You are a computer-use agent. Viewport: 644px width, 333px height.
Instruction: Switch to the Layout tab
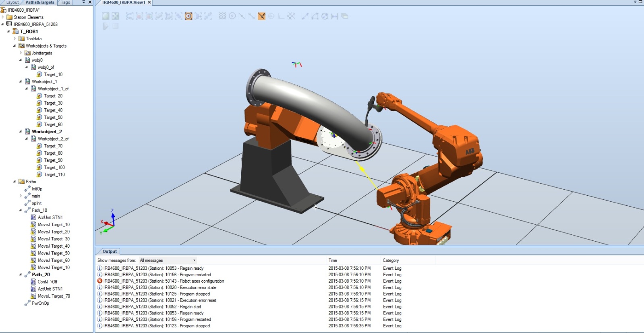coord(12,2)
